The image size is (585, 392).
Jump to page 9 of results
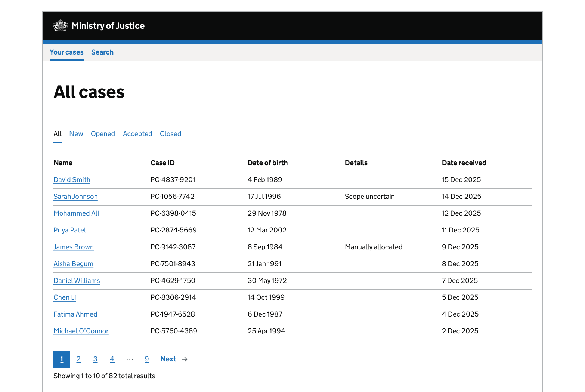[146, 359]
